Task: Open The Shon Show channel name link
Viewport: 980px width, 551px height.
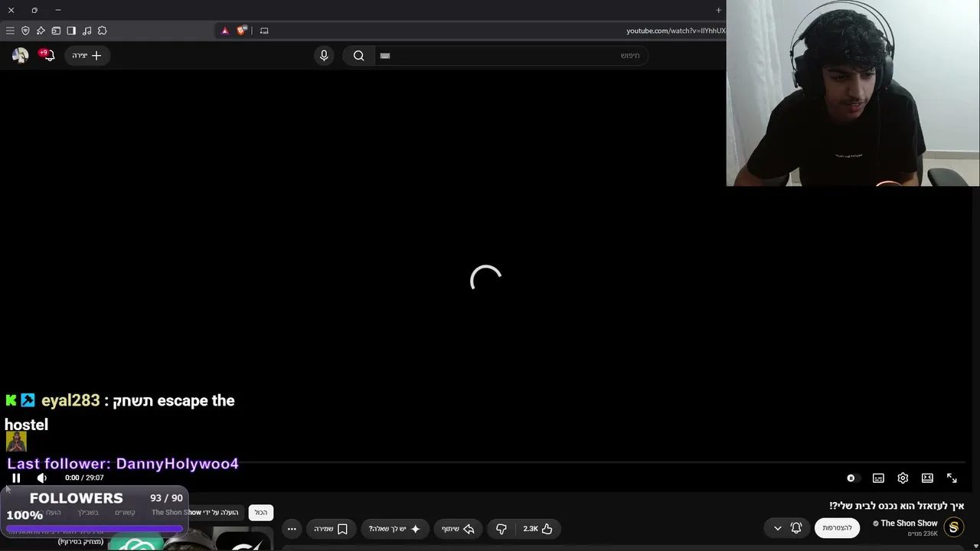Action: (x=909, y=523)
